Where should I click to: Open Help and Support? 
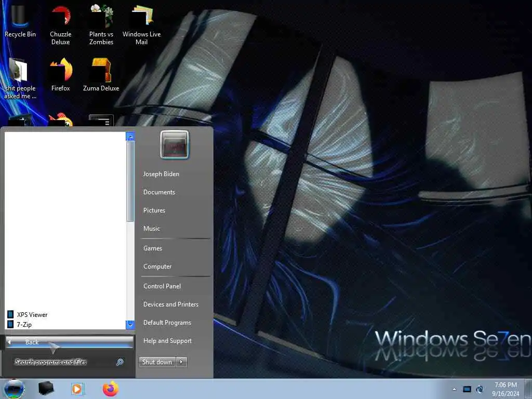[167, 341]
